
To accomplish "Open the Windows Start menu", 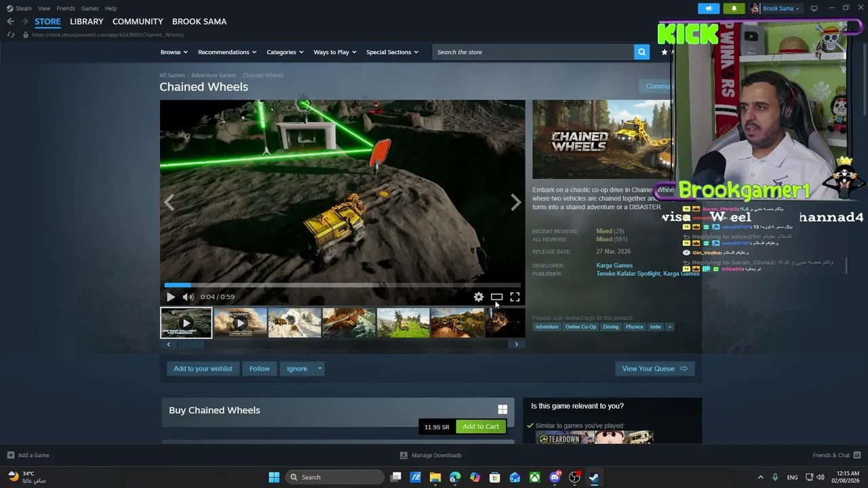I will click(x=274, y=477).
